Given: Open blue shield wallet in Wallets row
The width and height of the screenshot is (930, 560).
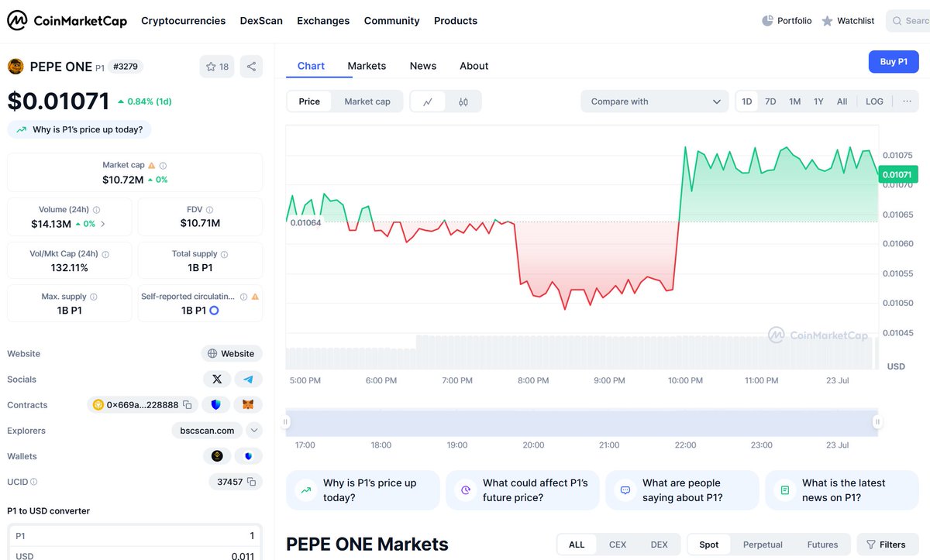Looking at the screenshot, I should (x=248, y=456).
